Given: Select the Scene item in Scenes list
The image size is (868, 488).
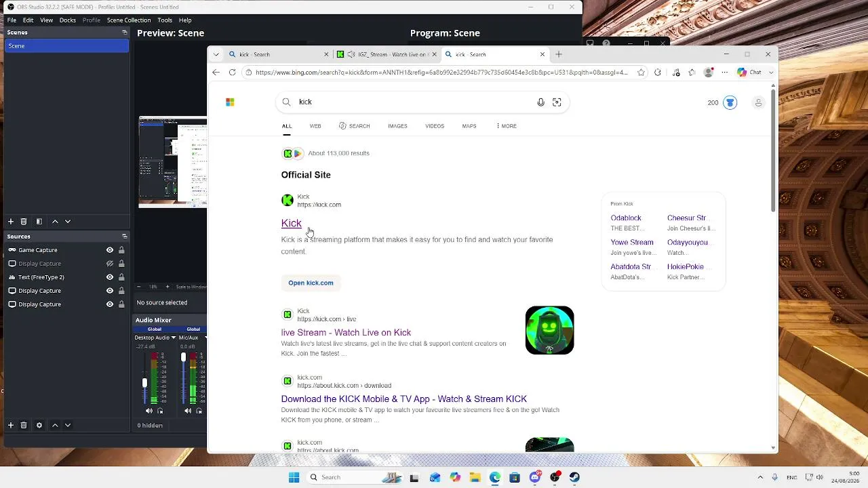Looking at the screenshot, I should [66, 46].
